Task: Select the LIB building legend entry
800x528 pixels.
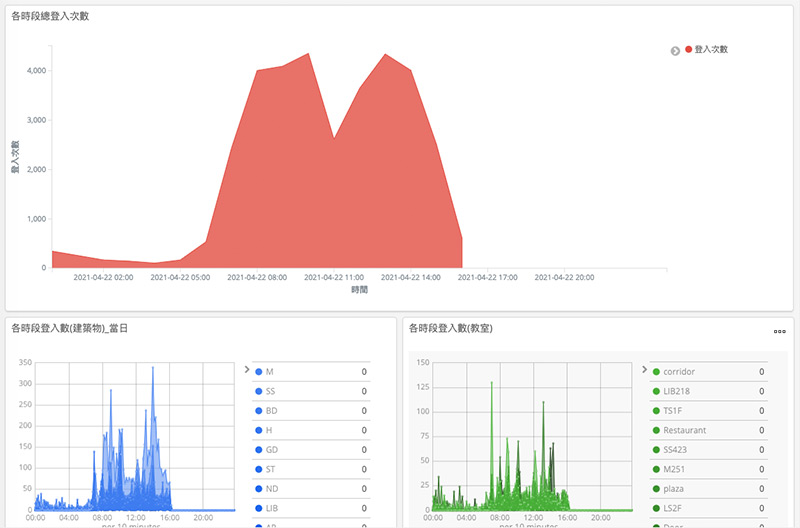Action: coord(271,508)
